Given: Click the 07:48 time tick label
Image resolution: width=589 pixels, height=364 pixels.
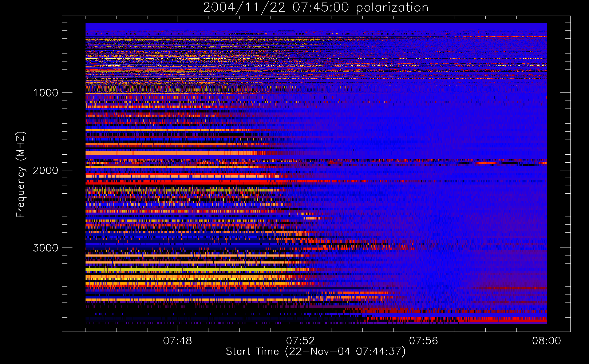Looking at the screenshot, I should pyautogui.click(x=178, y=341).
